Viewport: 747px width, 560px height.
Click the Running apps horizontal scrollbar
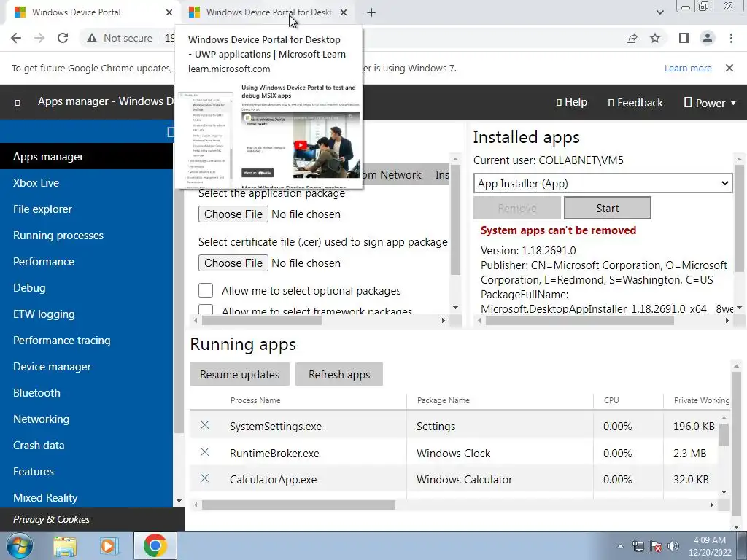(298, 505)
